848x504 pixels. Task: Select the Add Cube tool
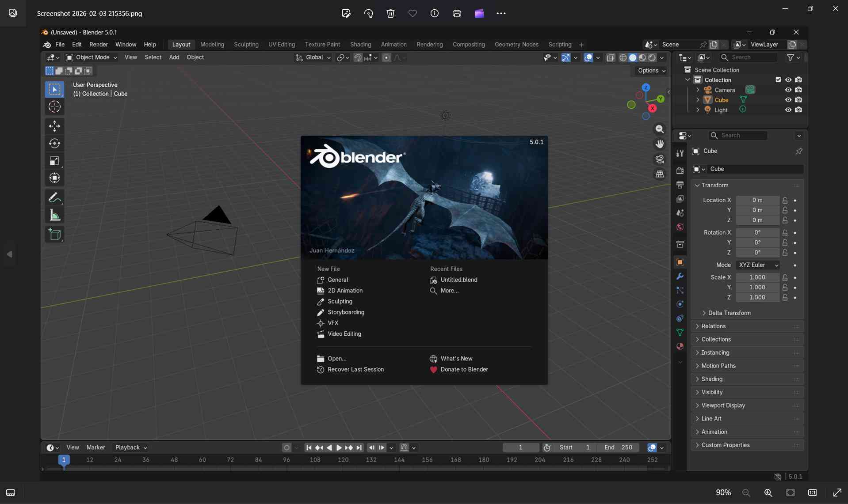[x=55, y=235]
